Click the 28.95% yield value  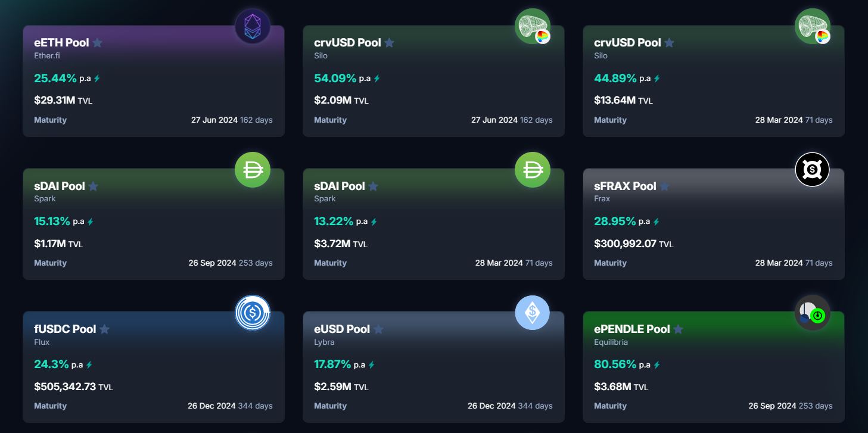[x=615, y=221]
